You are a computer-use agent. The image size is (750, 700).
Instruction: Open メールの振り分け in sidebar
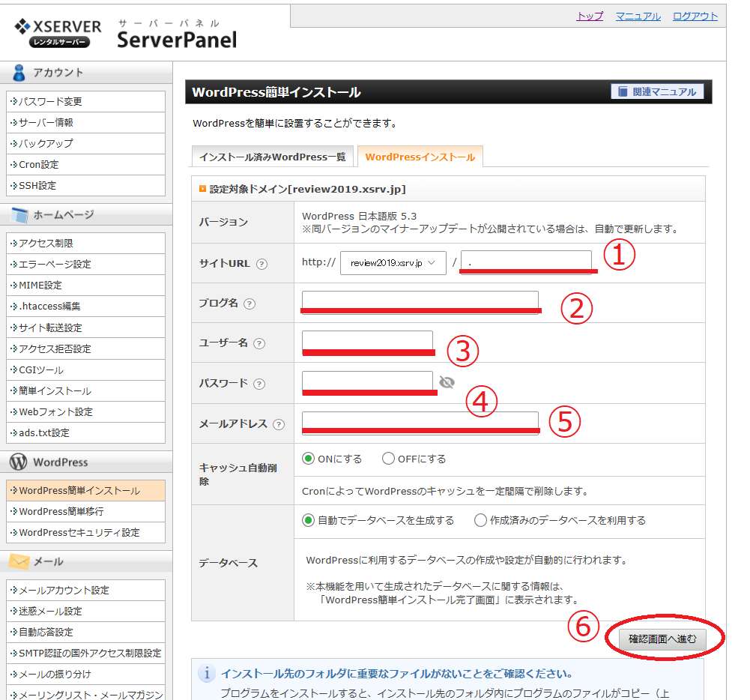[85, 675]
